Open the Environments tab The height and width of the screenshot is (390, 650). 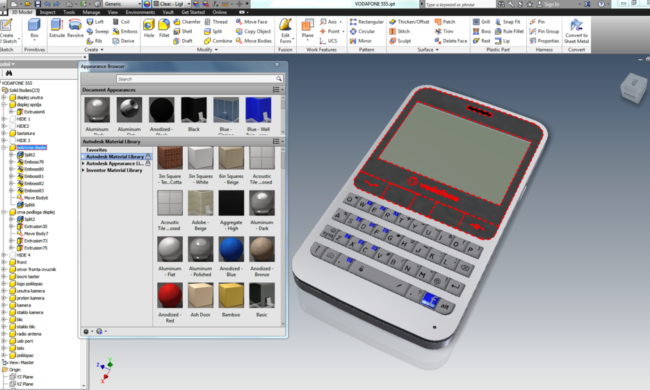coord(140,12)
